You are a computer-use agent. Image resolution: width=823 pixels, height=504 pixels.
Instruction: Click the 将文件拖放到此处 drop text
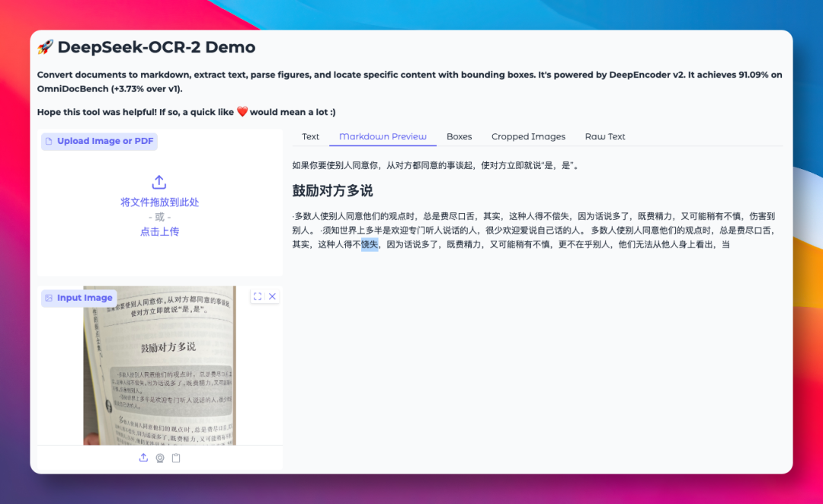tap(159, 203)
